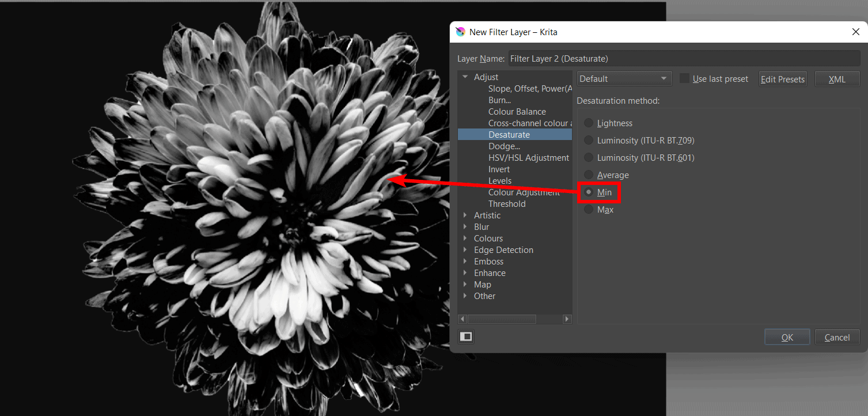Select the Average desaturation radio button
The image size is (868, 416).
point(589,175)
